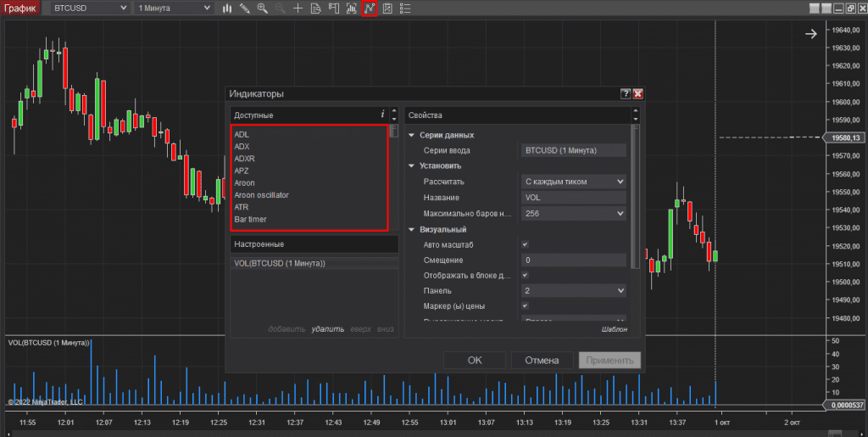
Task: Collapse the Установить section
Action: (411, 165)
